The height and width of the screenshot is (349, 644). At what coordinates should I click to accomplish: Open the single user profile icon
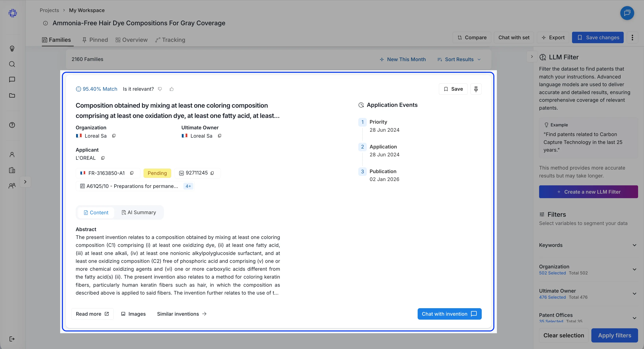tap(12, 155)
